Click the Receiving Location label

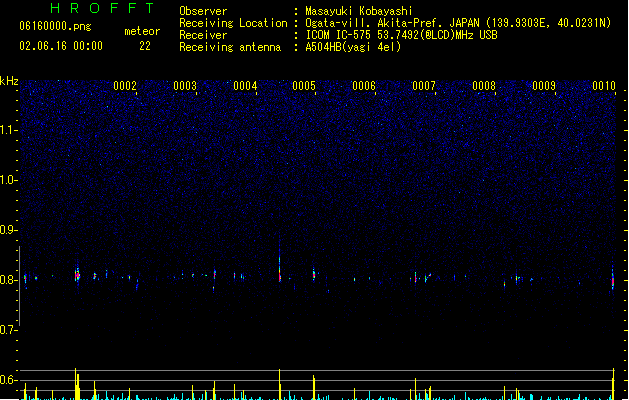(x=233, y=23)
